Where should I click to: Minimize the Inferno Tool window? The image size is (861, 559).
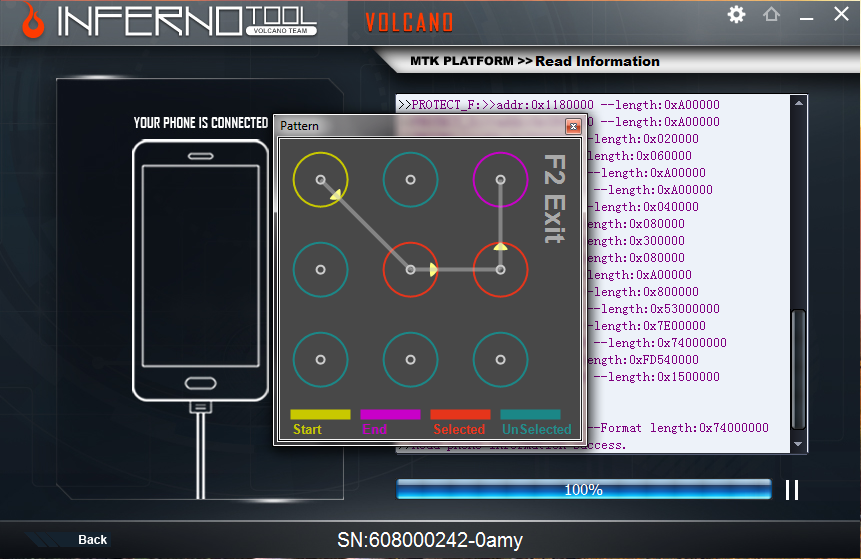806,19
